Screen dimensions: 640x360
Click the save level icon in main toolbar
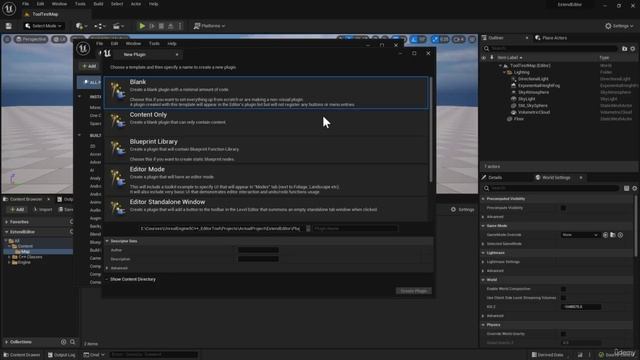pos(9,26)
